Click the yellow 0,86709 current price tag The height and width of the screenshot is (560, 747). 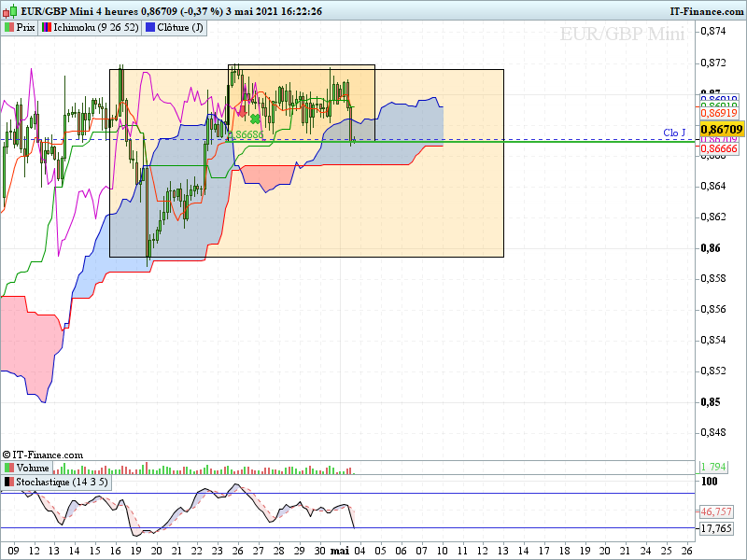pos(722,129)
